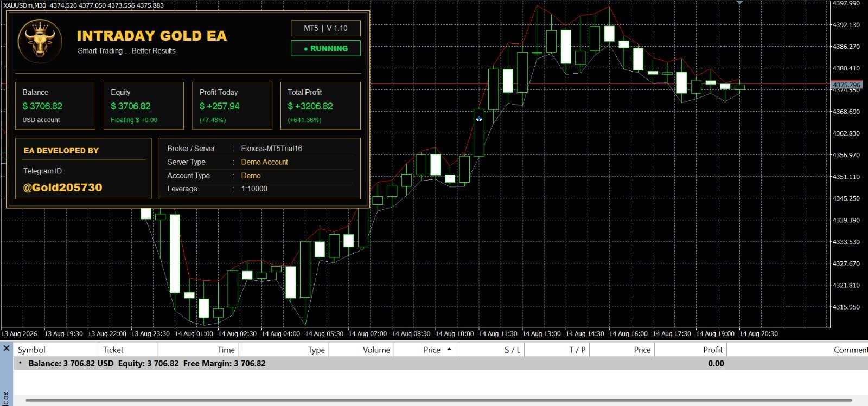Image resolution: width=868 pixels, height=406 pixels.
Task: Click the Volume column header
Action: point(361,350)
